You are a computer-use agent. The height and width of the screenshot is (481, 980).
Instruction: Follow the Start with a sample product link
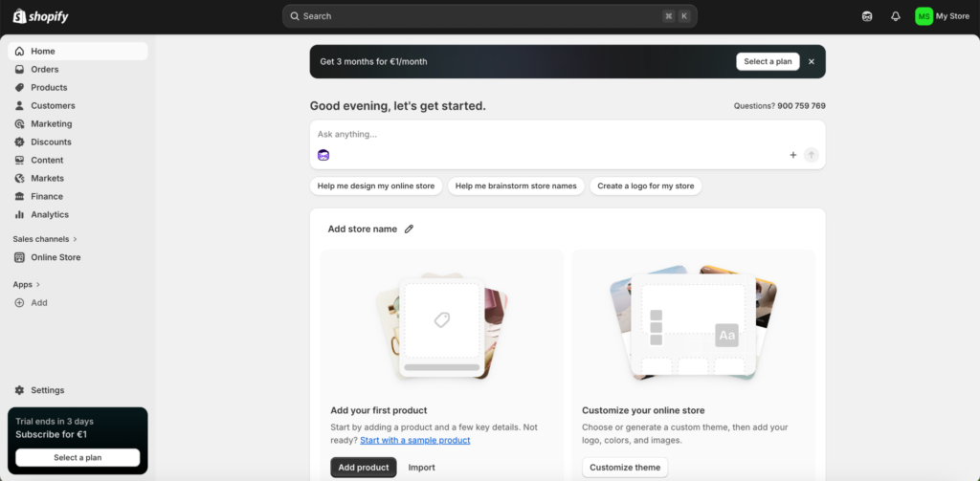[x=414, y=440]
